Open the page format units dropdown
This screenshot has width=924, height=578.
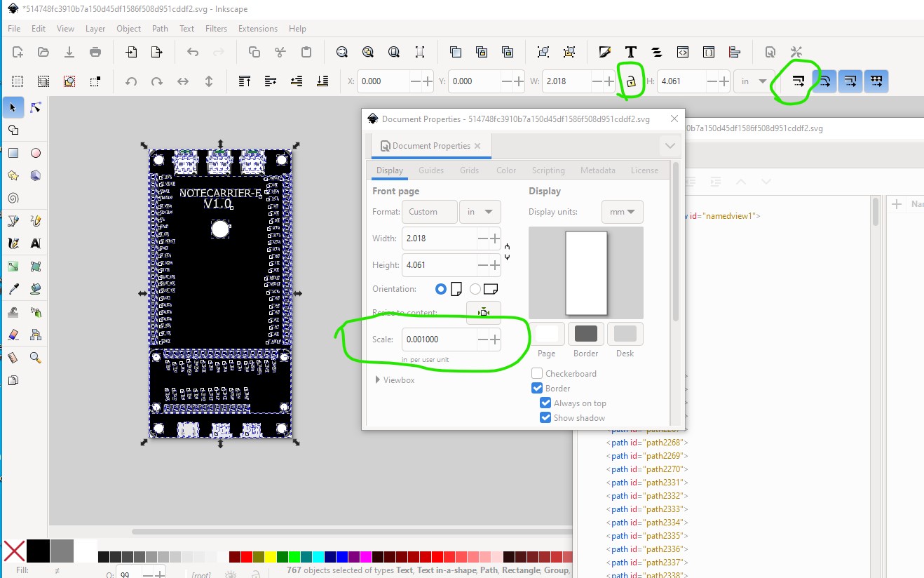click(480, 212)
